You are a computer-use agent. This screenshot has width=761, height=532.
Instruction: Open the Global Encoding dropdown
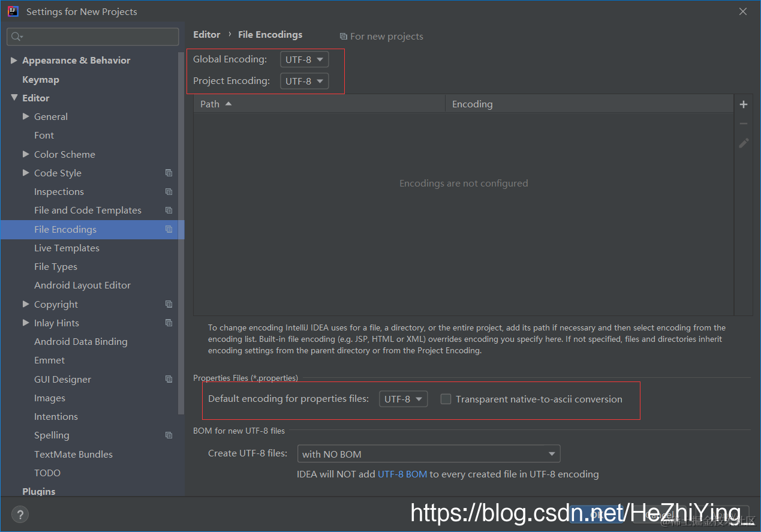[304, 59]
